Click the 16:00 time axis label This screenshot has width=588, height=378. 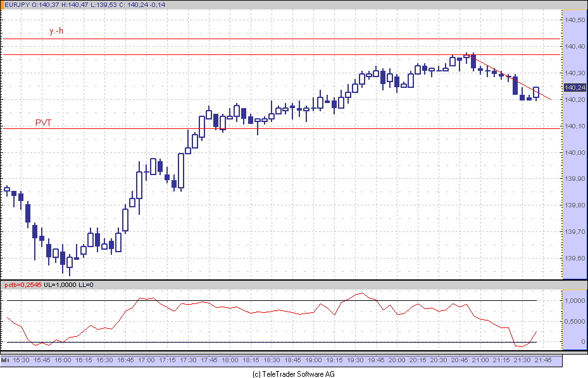[x=63, y=360]
